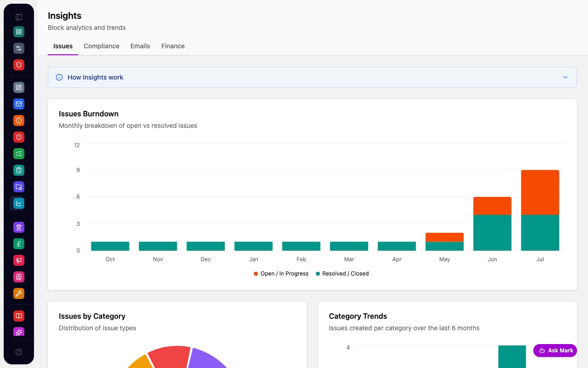Screen dimensions: 588x368
Task: Click the 12 value on y-axis
Action: pyautogui.click(x=77, y=145)
